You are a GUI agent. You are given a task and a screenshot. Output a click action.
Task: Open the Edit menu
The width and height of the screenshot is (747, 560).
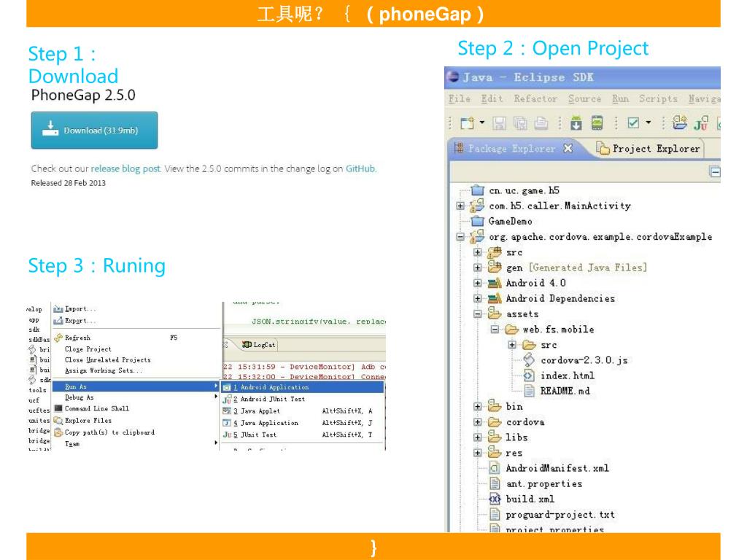(492, 98)
